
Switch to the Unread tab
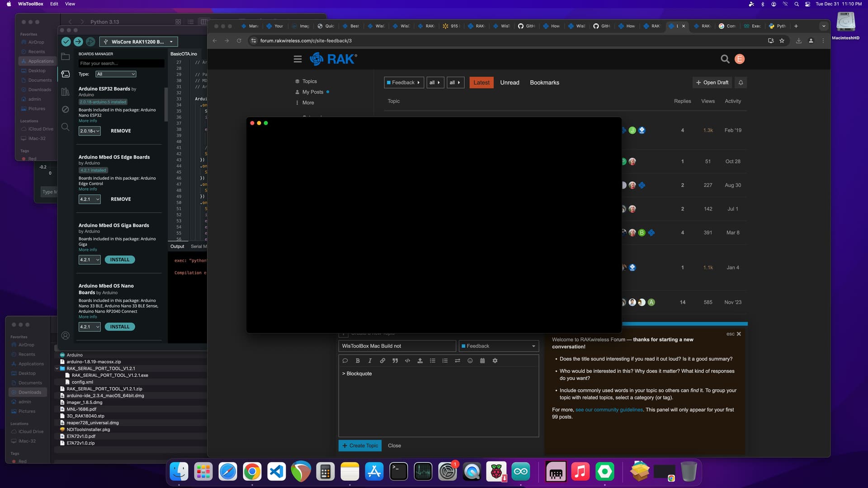pyautogui.click(x=509, y=83)
